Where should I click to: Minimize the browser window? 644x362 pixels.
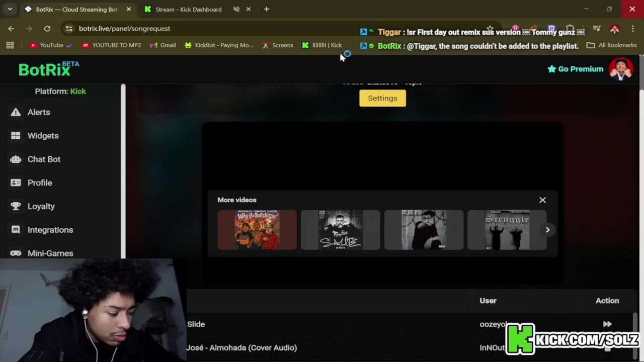pyautogui.click(x=586, y=9)
